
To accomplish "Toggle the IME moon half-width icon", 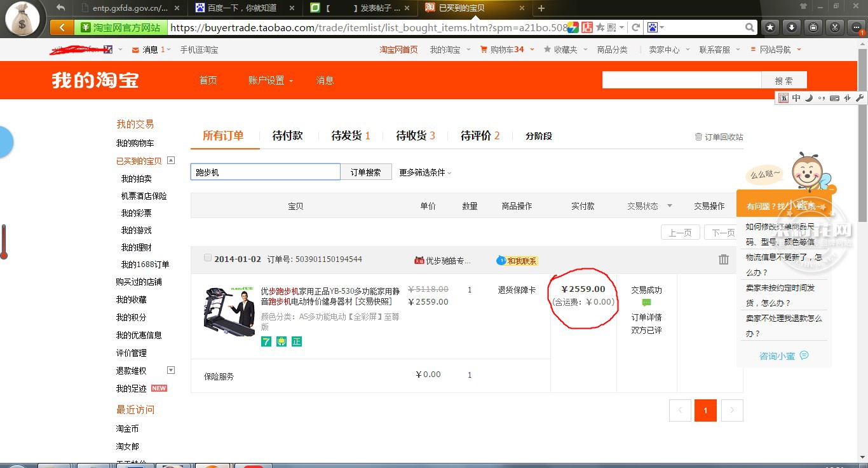I will point(809,98).
